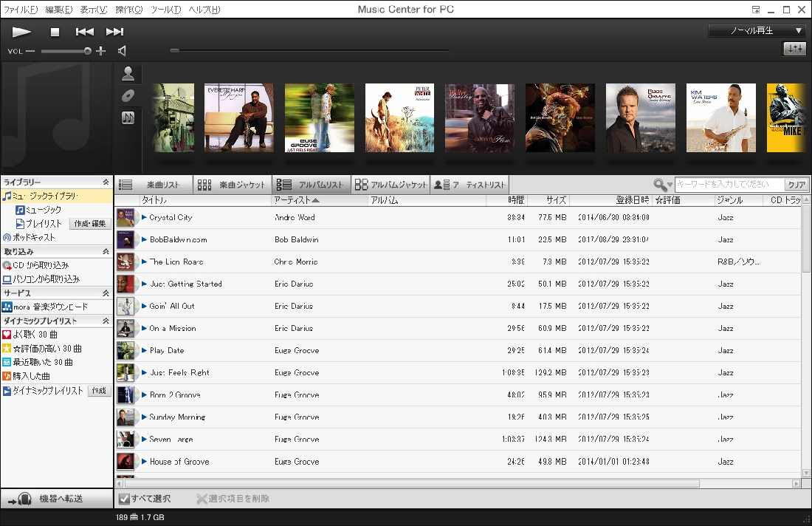Open 最近聴いた 30 曲 playlist

pyautogui.click(x=38, y=362)
